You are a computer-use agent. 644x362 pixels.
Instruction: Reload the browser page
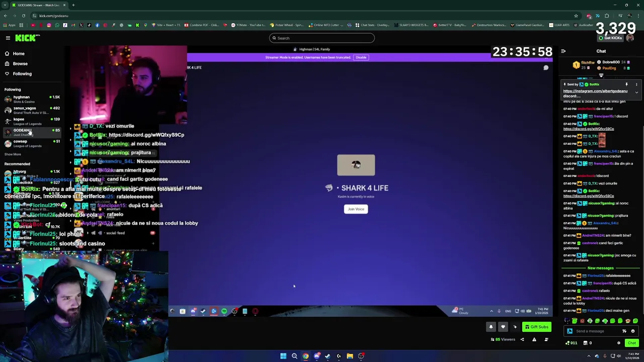coord(23,16)
